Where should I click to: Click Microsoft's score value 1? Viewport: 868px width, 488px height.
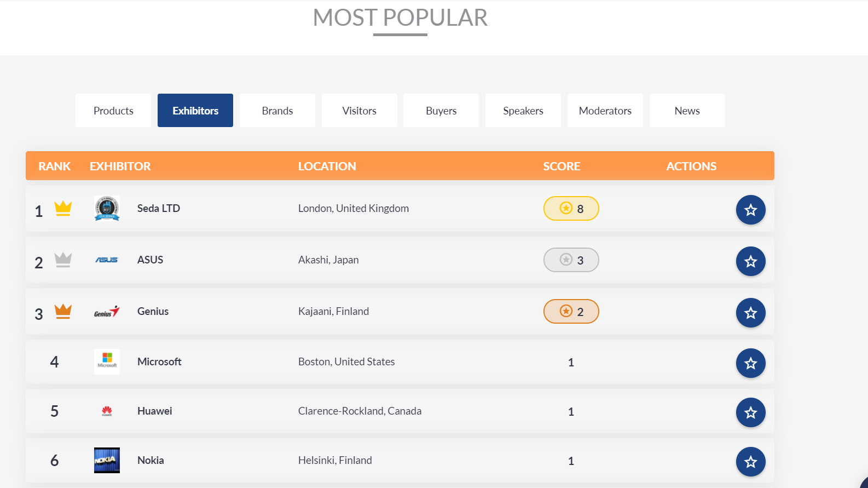[571, 362]
